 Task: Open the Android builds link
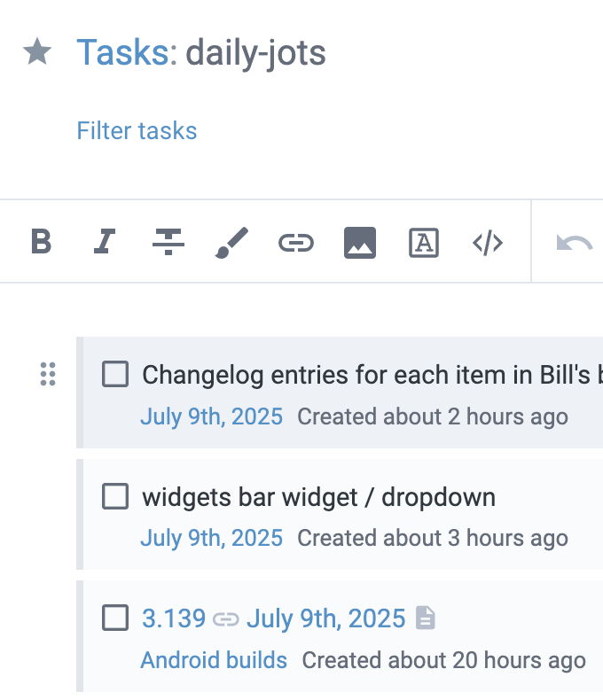pos(214,660)
